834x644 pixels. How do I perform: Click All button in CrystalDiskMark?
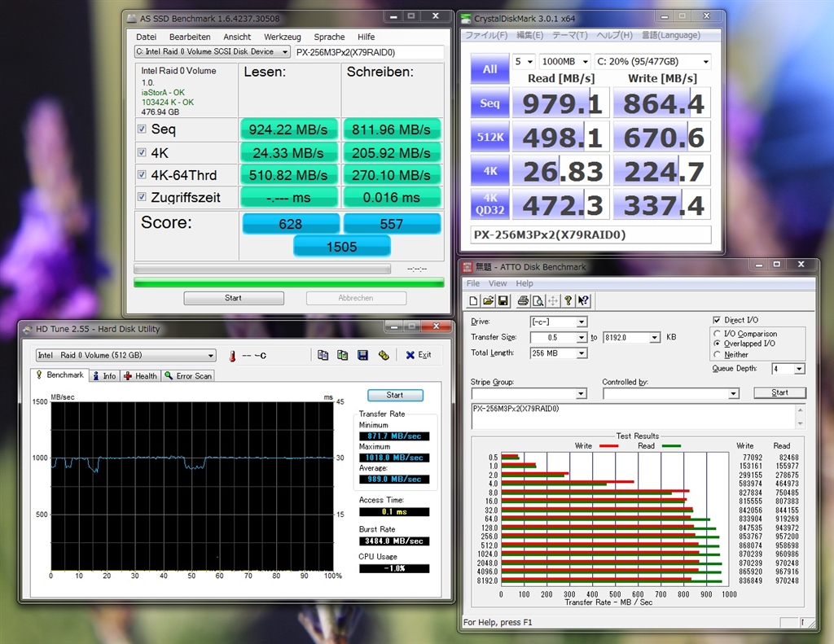(489, 70)
